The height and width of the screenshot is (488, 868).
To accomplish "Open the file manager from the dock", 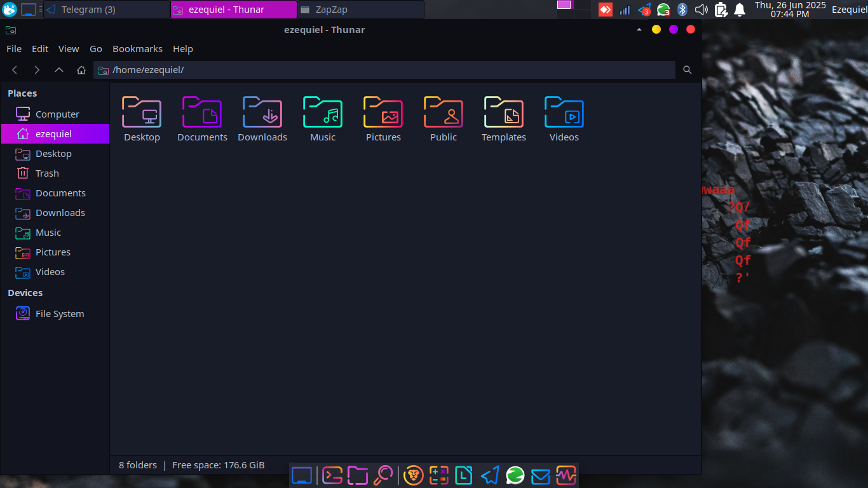I will coord(358,475).
